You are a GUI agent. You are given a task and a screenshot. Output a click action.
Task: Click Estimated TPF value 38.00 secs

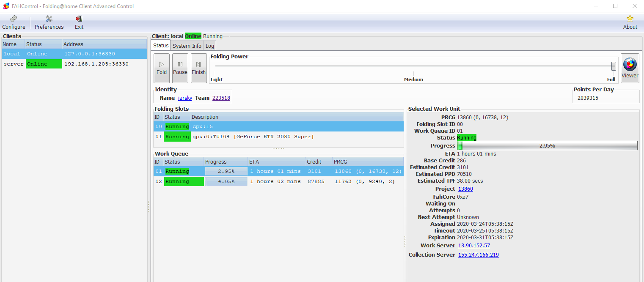point(470,181)
